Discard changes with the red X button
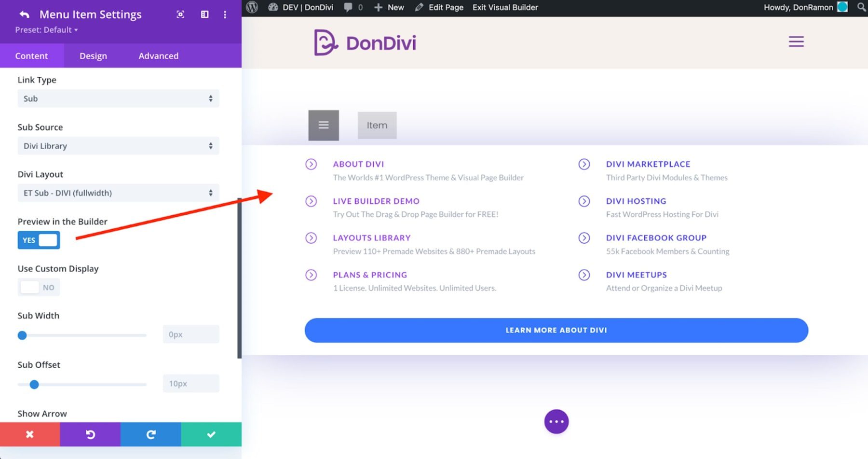This screenshot has width=868, height=459. [30, 434]
